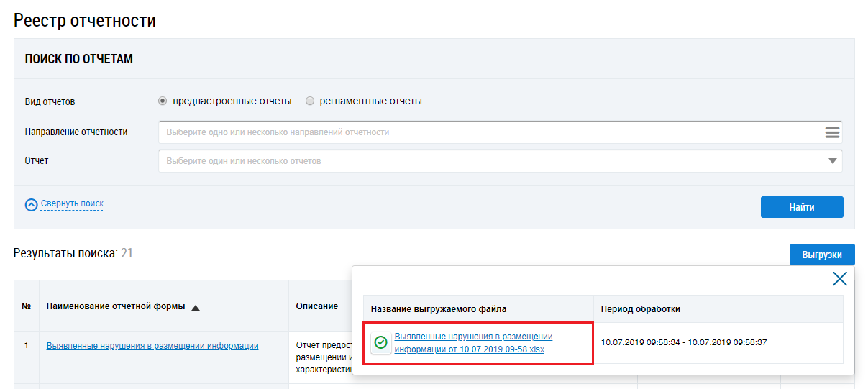Select the регламентные отчеты radio button
Image resolution: width=868 pixels, height=389 pixels.
click(310, 101)
